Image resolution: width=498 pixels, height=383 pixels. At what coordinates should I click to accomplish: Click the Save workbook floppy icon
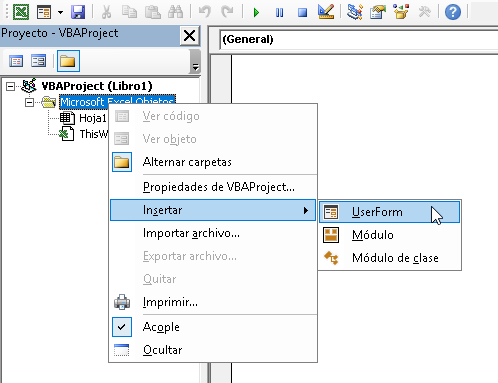[x=78, y=12]
